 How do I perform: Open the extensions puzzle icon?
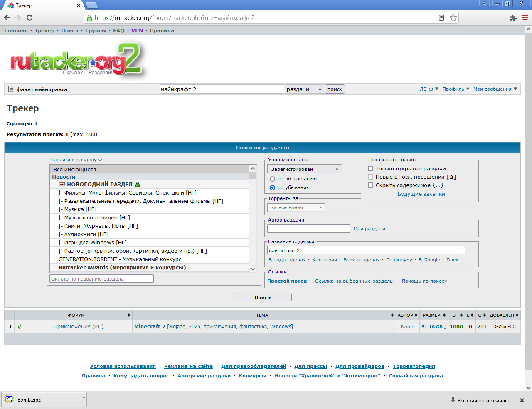point(513,18)
